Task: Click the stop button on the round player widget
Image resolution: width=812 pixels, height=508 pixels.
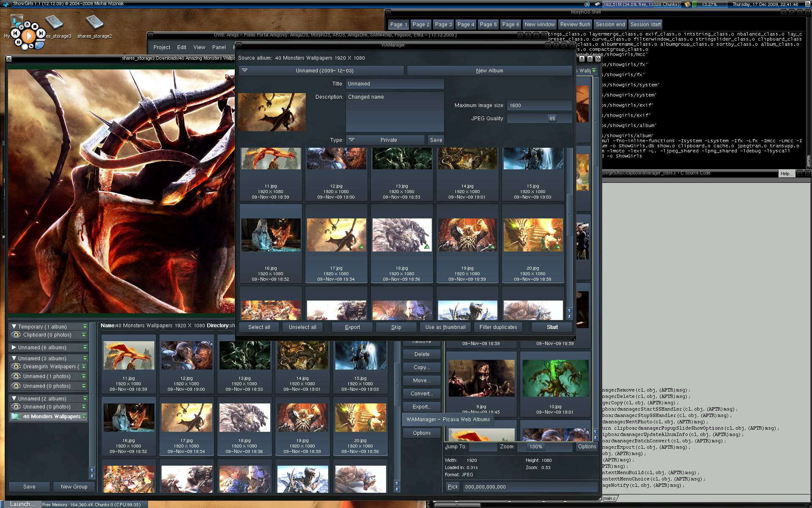Action: coord(35,26)
